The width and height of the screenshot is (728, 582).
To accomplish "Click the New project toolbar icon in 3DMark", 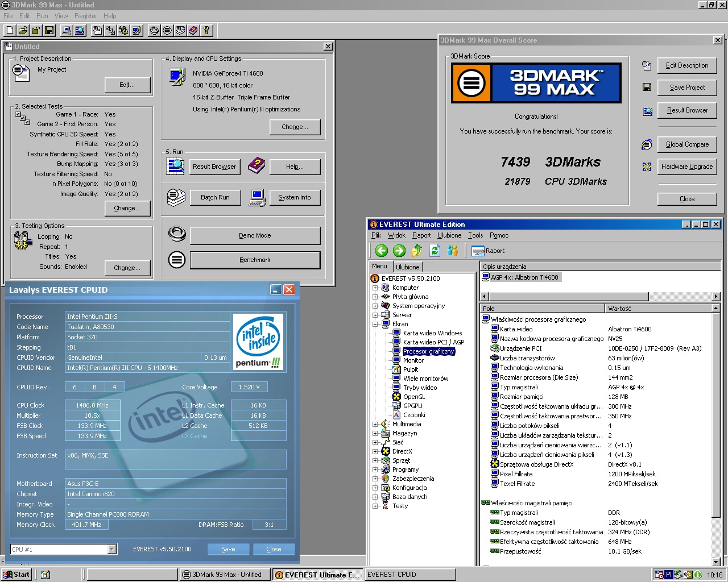I will 10,31.
